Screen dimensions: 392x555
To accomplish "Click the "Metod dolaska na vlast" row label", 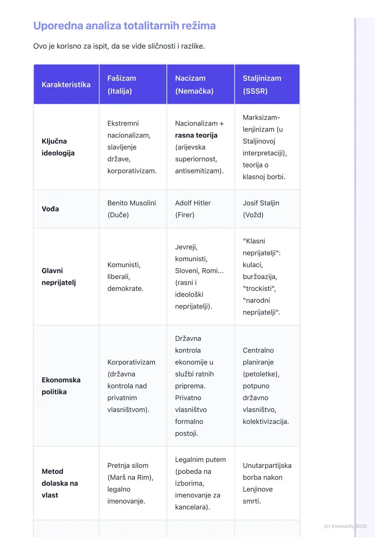I will pyautogui.click(x=60, y=483).
